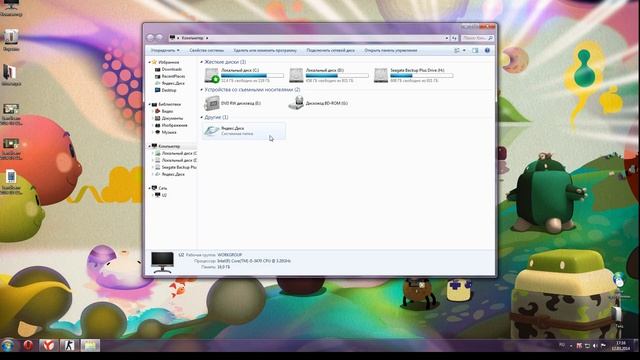Expand the Видео library node
Viewport: 640px width, 360px height.
pyautogui.click(x=153, y=111)
